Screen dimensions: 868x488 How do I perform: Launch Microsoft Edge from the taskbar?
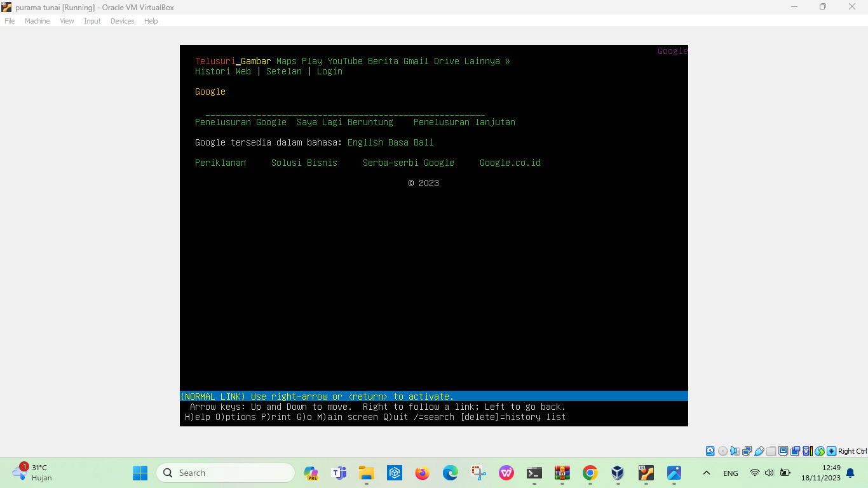coord(451,473)
